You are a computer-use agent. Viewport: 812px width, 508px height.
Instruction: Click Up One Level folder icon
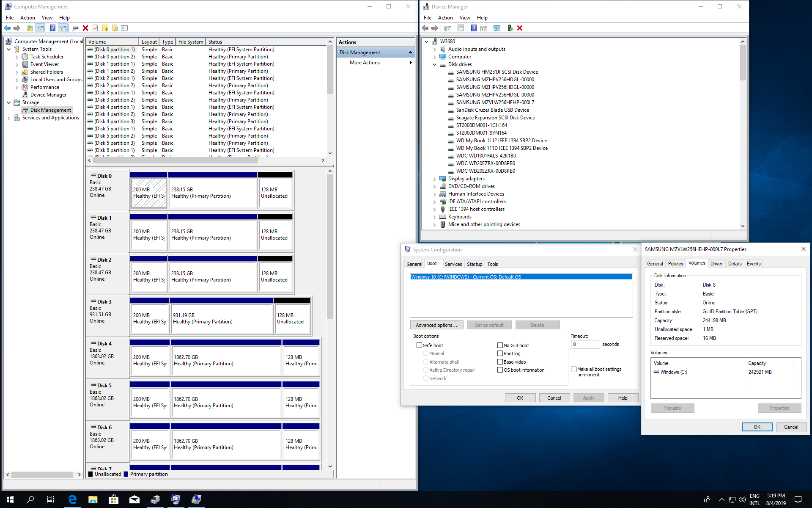coord(30,28)
